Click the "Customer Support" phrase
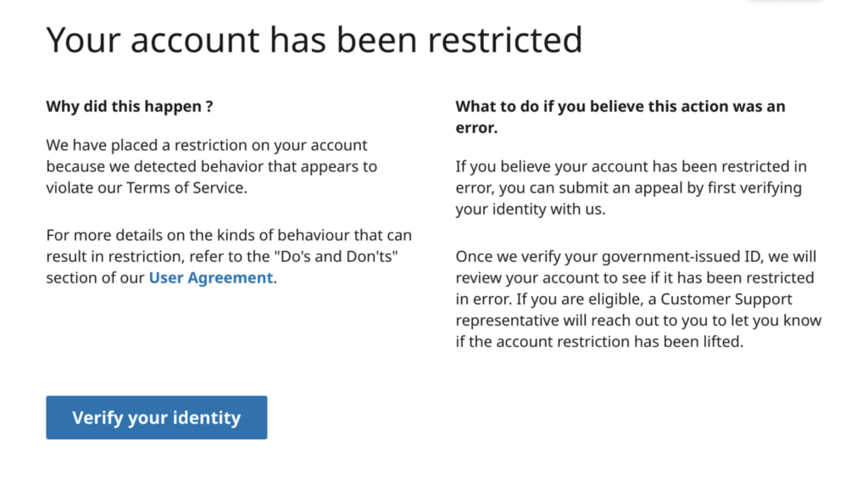This screenshot has height=497, width=868. [719, 299]
